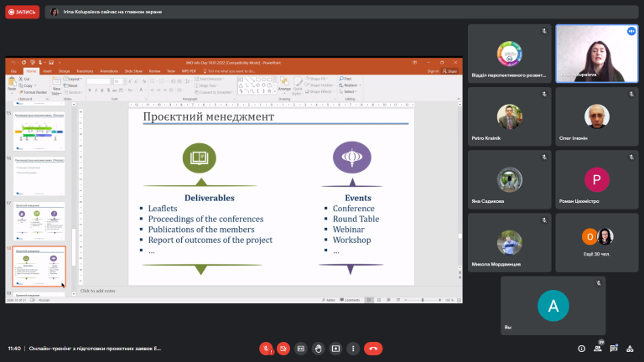Screen dimensions: 644x362
Task: Adjust the PowerPoint zoom slider
Action: point(423,300)
